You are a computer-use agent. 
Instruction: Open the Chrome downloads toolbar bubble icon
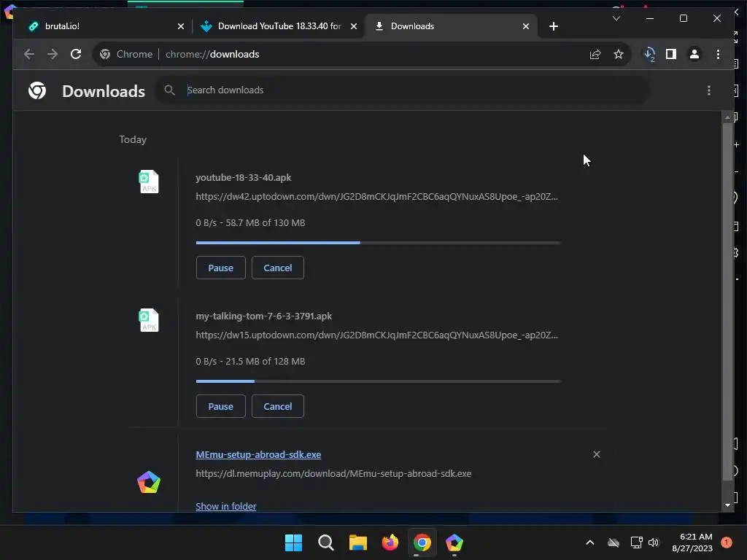[649, 54]
